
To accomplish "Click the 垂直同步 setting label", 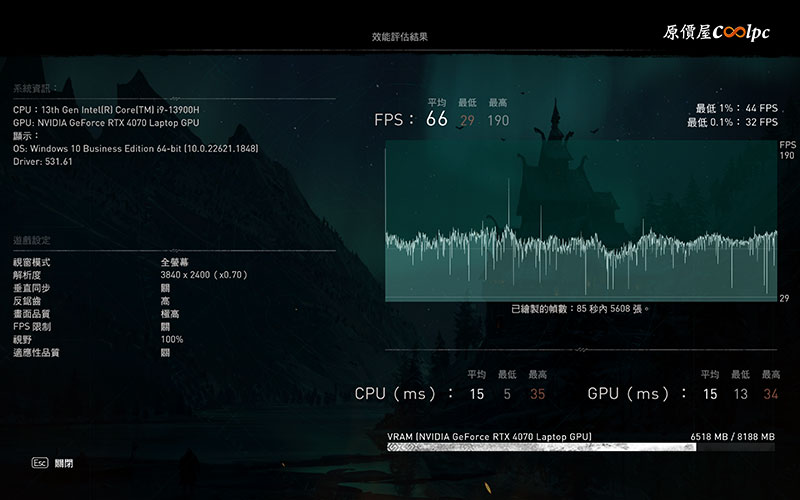I will click(x=32, y=288).
